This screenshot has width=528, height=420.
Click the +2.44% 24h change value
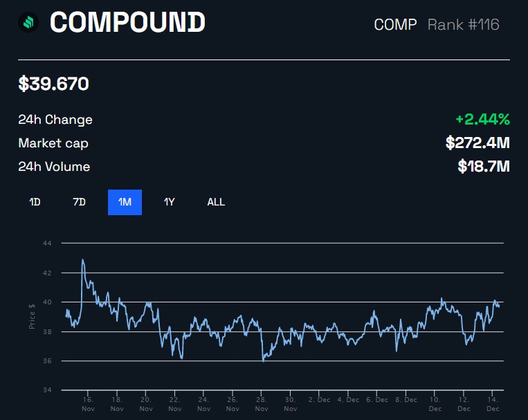click(482, 119)
